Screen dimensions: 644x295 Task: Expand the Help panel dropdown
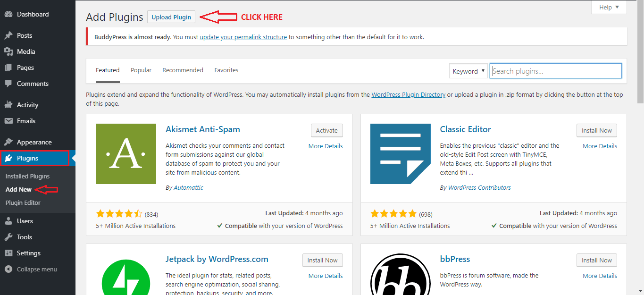click(609, 7)
